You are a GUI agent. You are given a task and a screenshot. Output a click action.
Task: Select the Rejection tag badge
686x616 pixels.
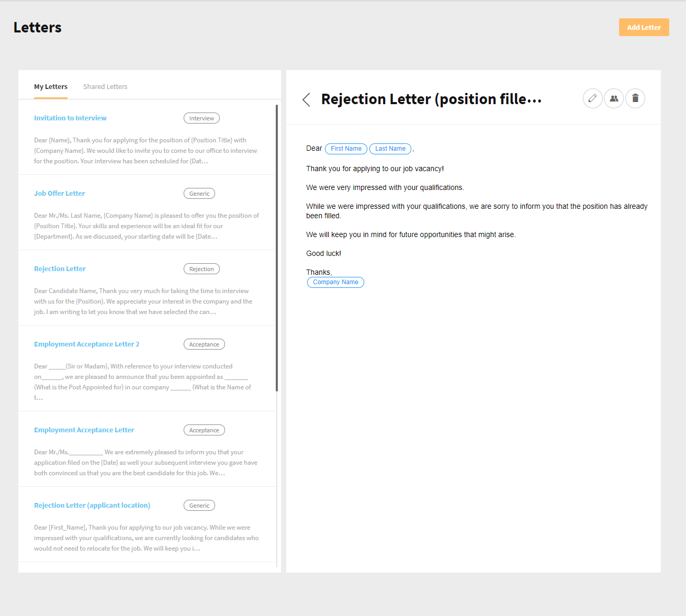point(201,268)
